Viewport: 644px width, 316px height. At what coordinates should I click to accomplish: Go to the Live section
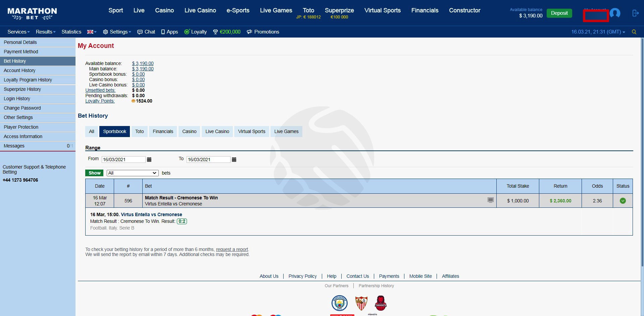[x=139, y=10]
